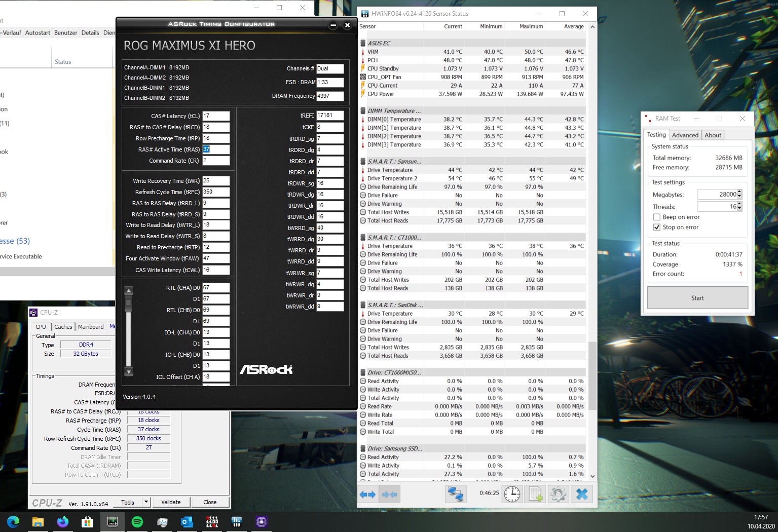
Task: Click the CPU_OPT Fan sensor icon
Action: point(363,77)
